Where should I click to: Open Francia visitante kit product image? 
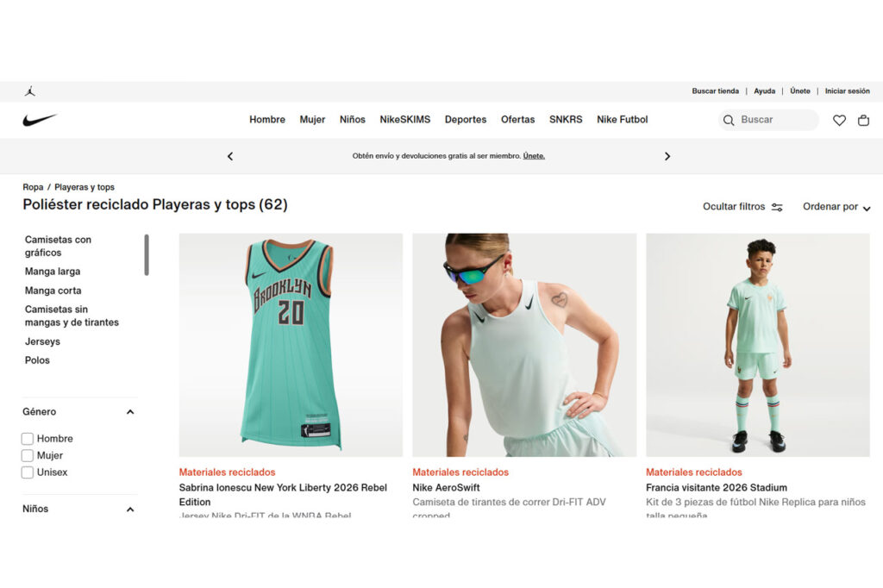coord(757,345)
